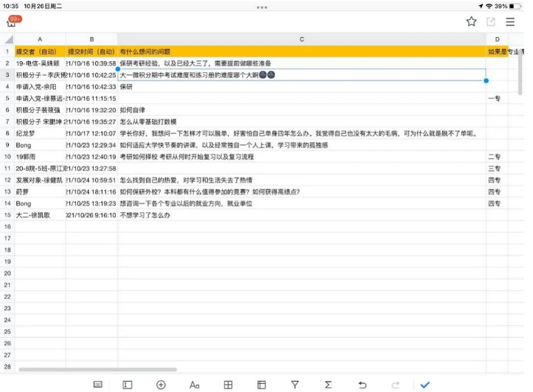Viewport: 533px width, 392px height.
Task: Select column C header
Action: 302,39
